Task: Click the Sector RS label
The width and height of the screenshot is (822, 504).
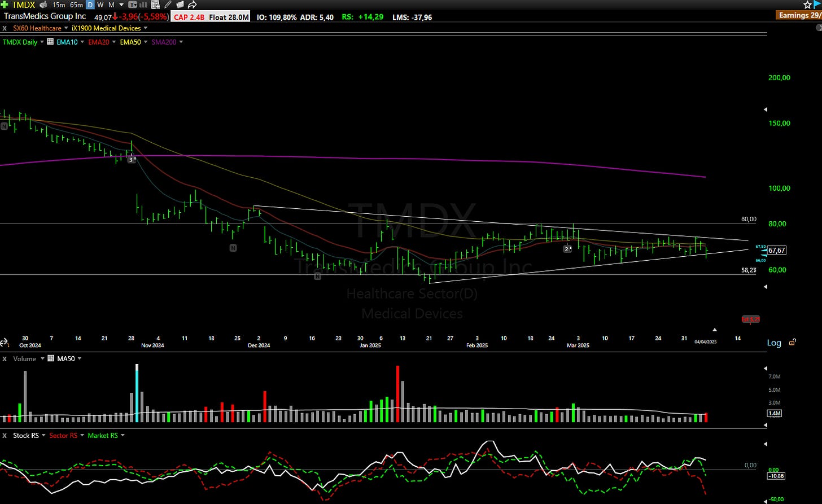Action: [x=63, y=436]
